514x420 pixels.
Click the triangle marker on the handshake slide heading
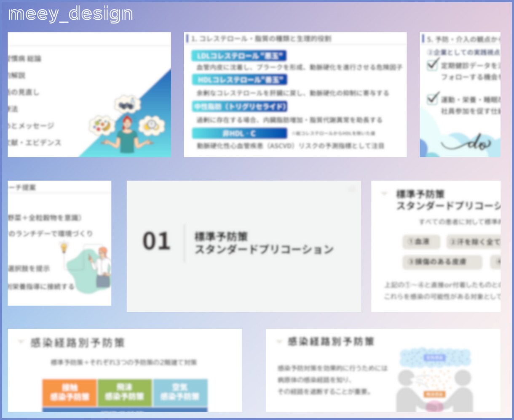point(278,342)
